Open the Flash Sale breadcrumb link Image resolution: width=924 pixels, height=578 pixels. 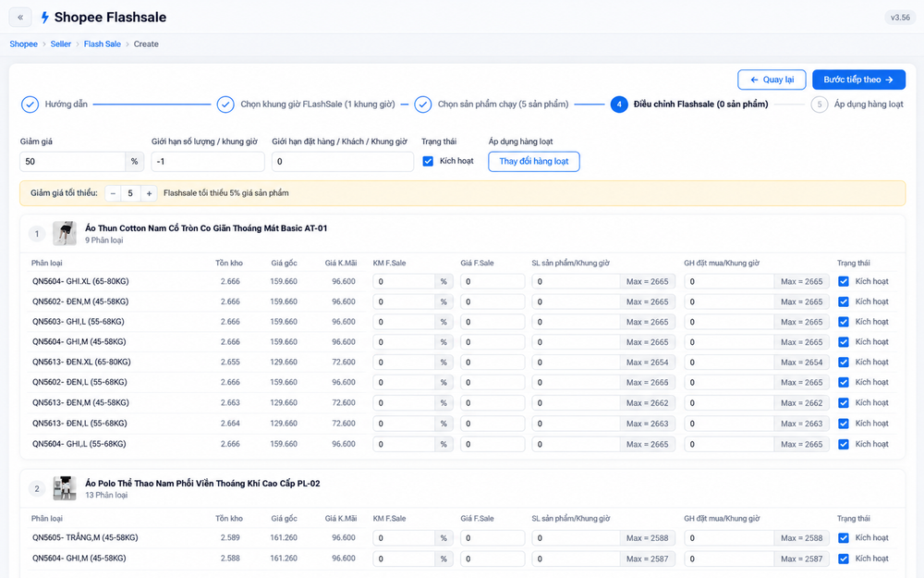[102, 44]
